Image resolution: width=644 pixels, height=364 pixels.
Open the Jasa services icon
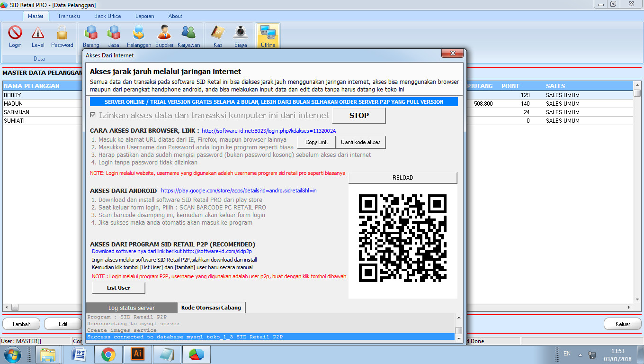[x=114, y=37]
